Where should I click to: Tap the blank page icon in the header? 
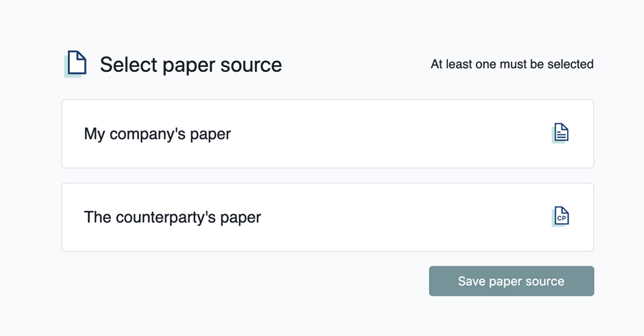coord(75,64)
